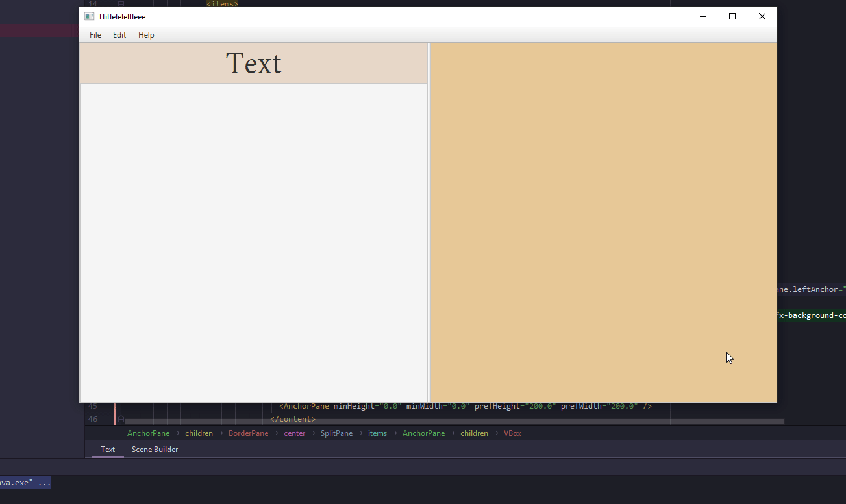Open the Edit menu
This screenshot has width=846, height=504.
click(119, 34)
